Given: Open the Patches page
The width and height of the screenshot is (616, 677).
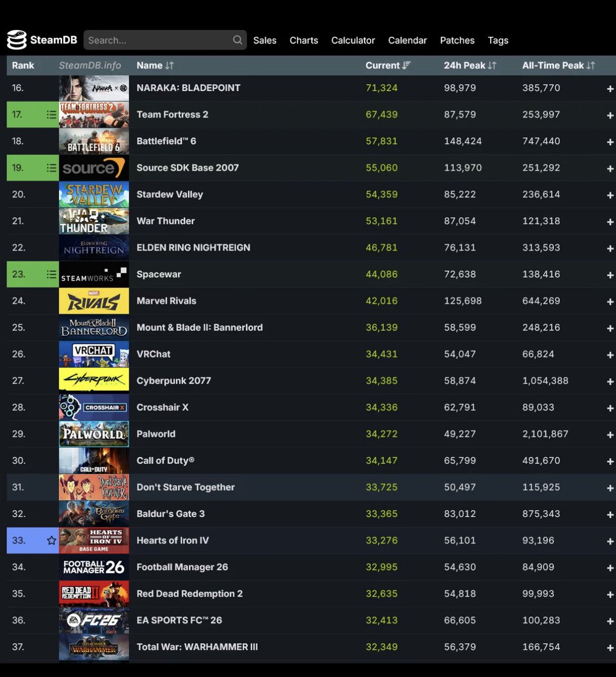Looking at the screenshot, I should pyautogui.click(x=457, y=41).
